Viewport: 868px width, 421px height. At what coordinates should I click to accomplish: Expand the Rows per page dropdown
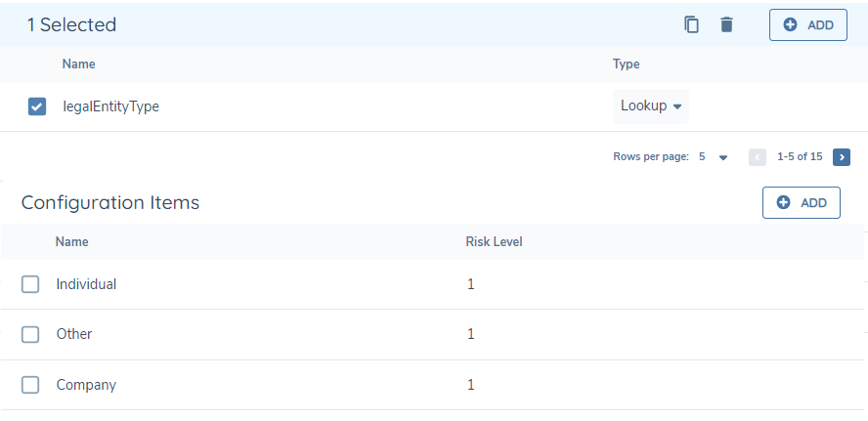722,156
